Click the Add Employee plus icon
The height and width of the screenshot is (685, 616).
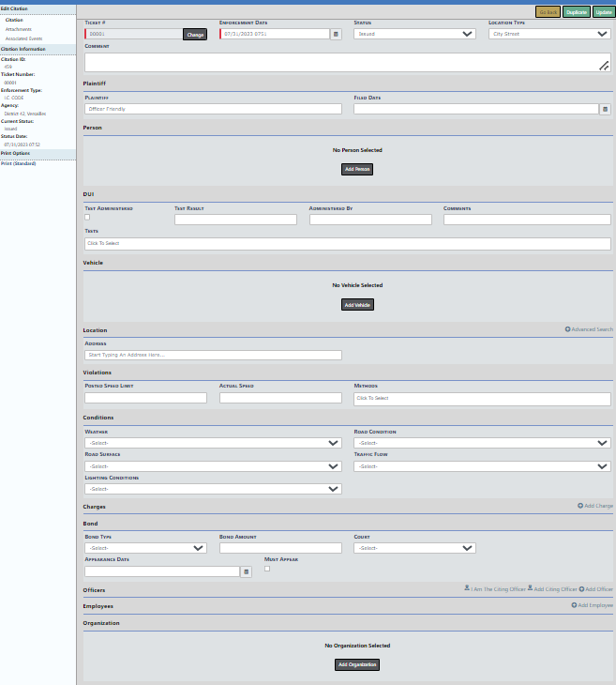(574, 605)
